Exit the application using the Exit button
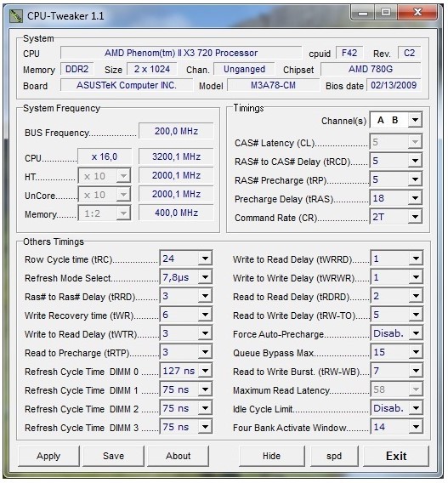Viewport: 448px width, 483px height. click(x=396, y=456)
